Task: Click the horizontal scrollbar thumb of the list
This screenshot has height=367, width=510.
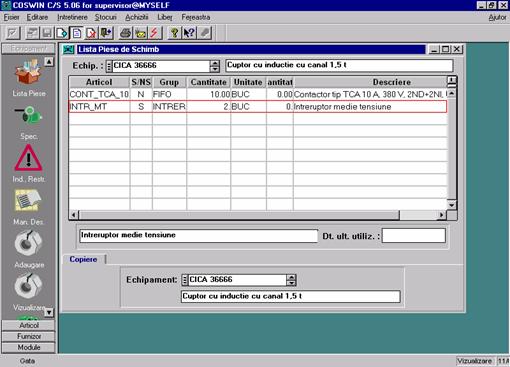Action: click(239, 215)
